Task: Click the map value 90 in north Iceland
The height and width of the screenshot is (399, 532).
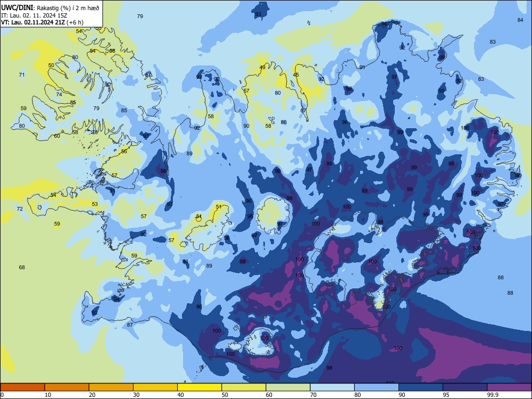Action: pos(246,126)
